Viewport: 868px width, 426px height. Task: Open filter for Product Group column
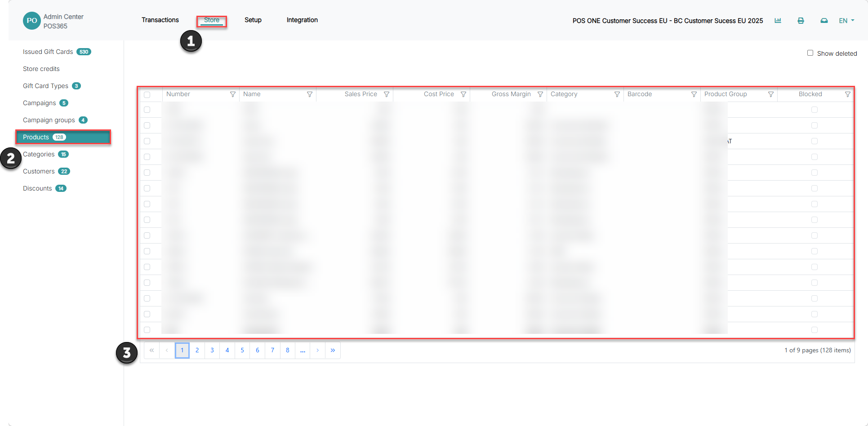pyautogui.click(x=770, y=94)
